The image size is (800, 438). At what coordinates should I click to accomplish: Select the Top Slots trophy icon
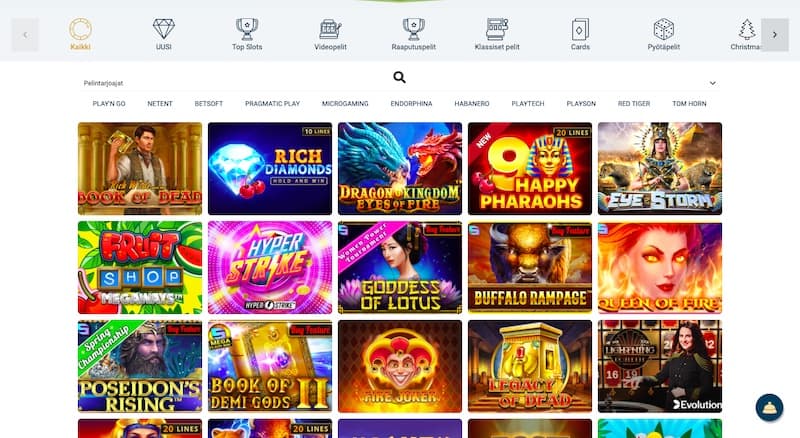click(247, 29)
